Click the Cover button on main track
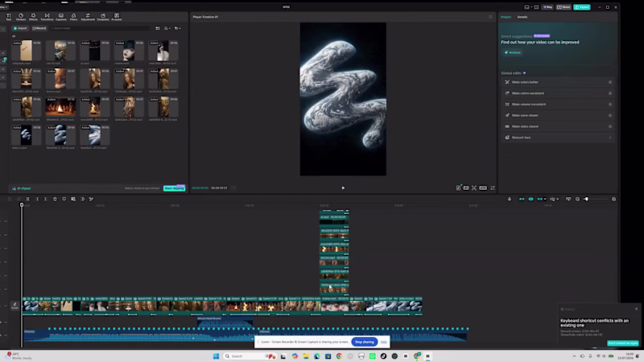Viewport: 644px width, 362px height. pos(14,306)
